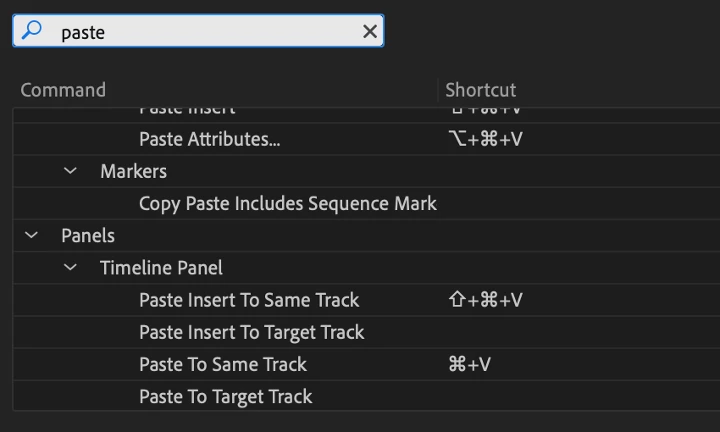The image size is (720, 432).
Task: Click in the paste search input field
Action: pos(200,32)
